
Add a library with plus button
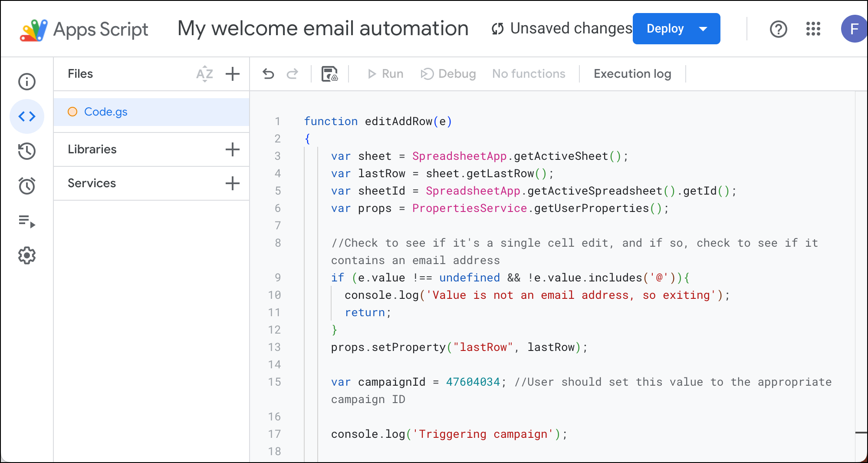(x=233, y=149)
